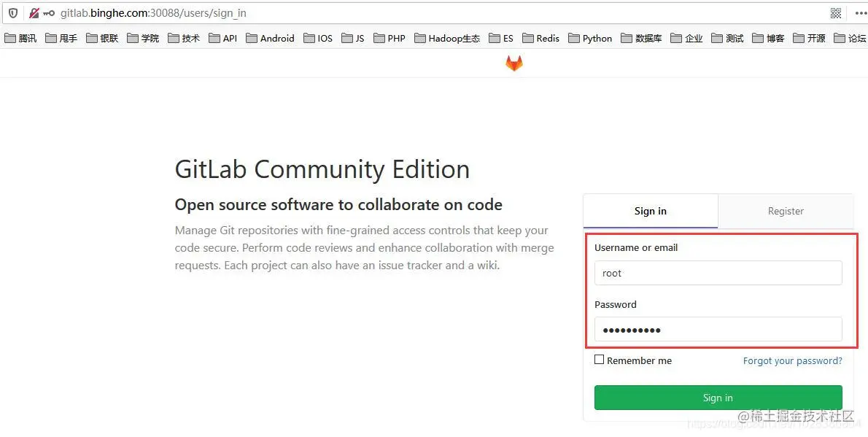Click the Open source software to collaborate heading
This screenshot has height=437, width=868.
[x=338, y=205]
